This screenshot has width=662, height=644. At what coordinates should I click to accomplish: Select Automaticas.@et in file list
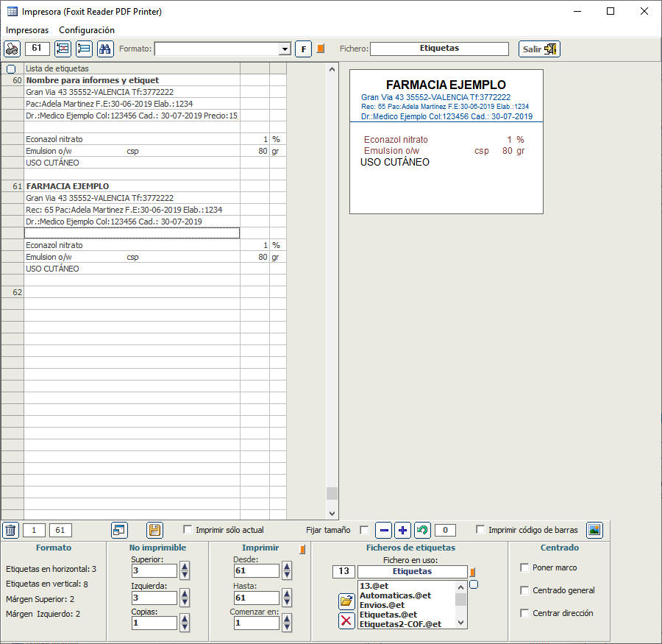point(395,595)
